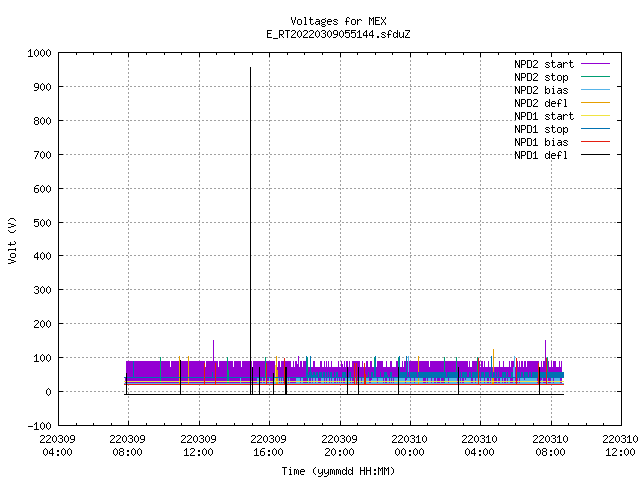This screenshot has height=480, width=640.
Task: Click the 'NPD2 stop' legend label
Action: [541, 77]
